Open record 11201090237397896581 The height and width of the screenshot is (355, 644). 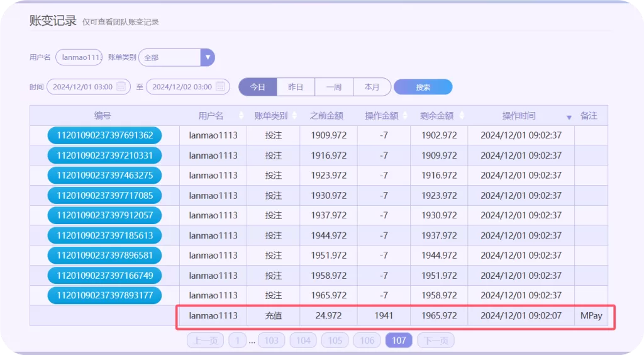pos(105,255)
